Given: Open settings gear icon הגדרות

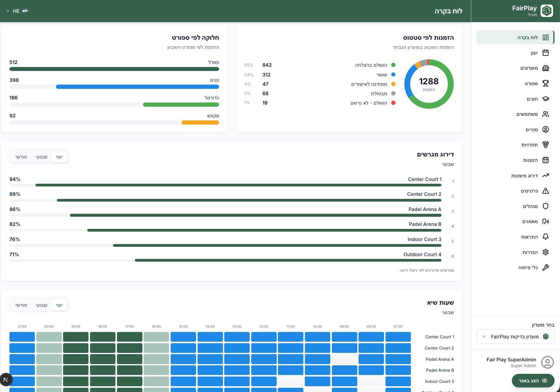Looking at the screenshot, I should point(545,252).
